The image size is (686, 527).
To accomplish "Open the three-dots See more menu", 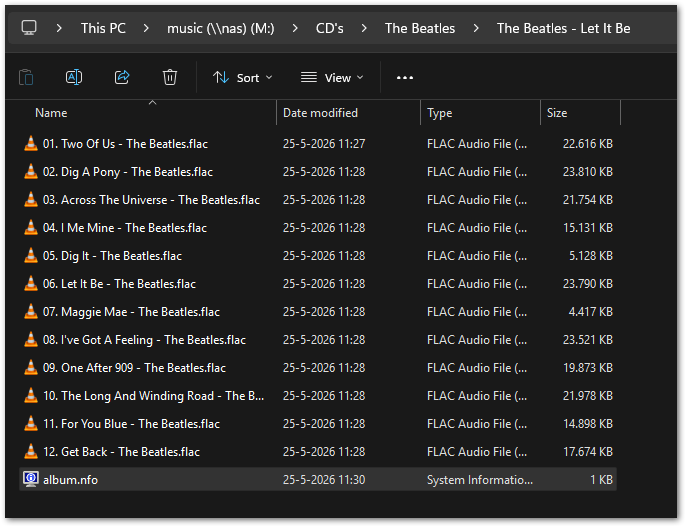I will click(x=405, y=78).
